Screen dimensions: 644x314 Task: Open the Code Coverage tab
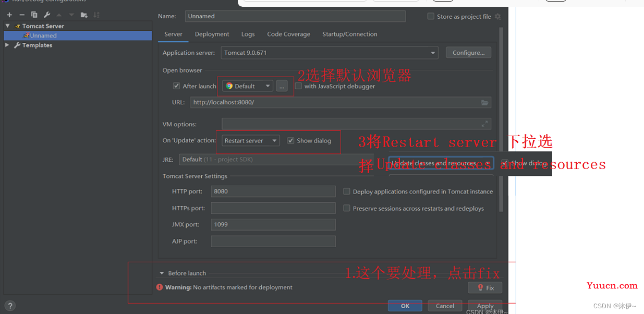point(288,34)
